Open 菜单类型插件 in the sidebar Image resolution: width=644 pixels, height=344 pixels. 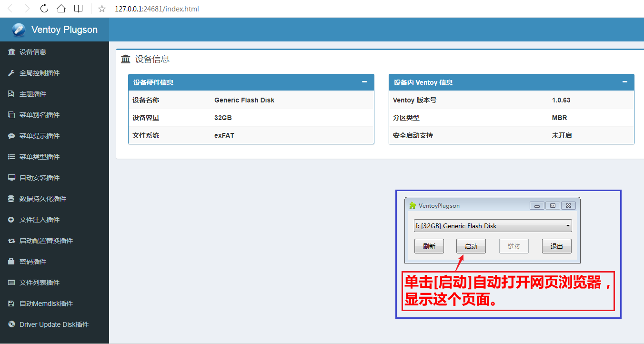pyautogui.click(x=39, y=157)
